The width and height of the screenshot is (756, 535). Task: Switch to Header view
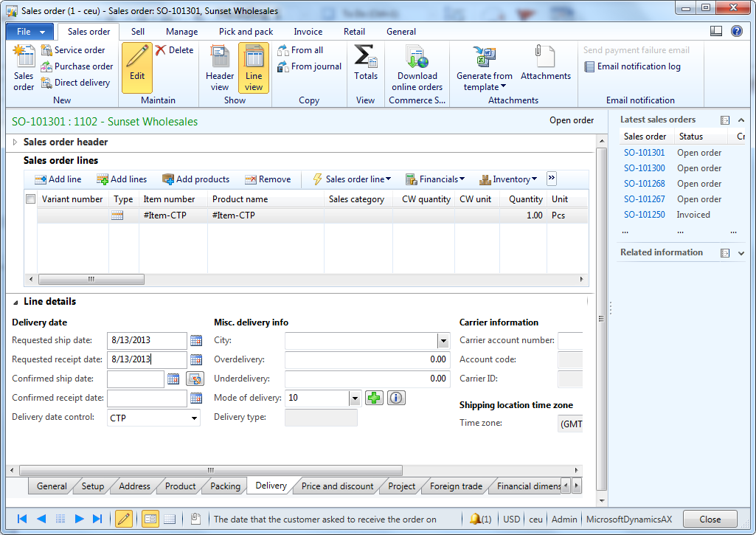[220, 68]
